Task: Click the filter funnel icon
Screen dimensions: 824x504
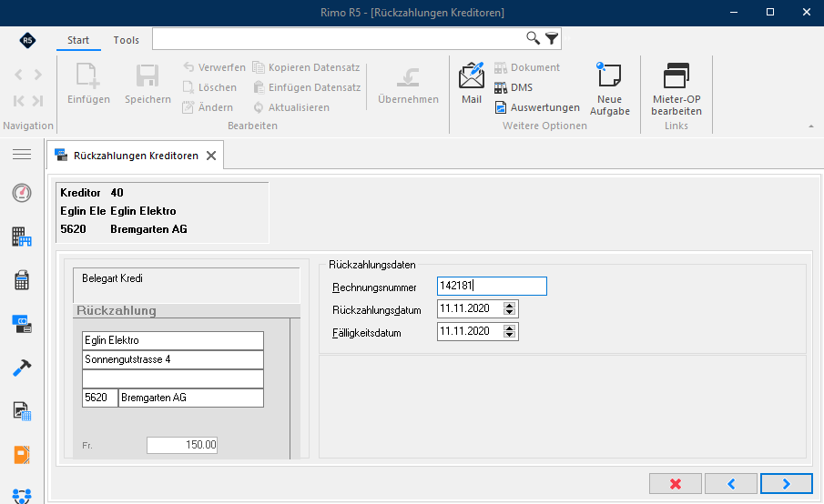Action: (x=551, y=38)
